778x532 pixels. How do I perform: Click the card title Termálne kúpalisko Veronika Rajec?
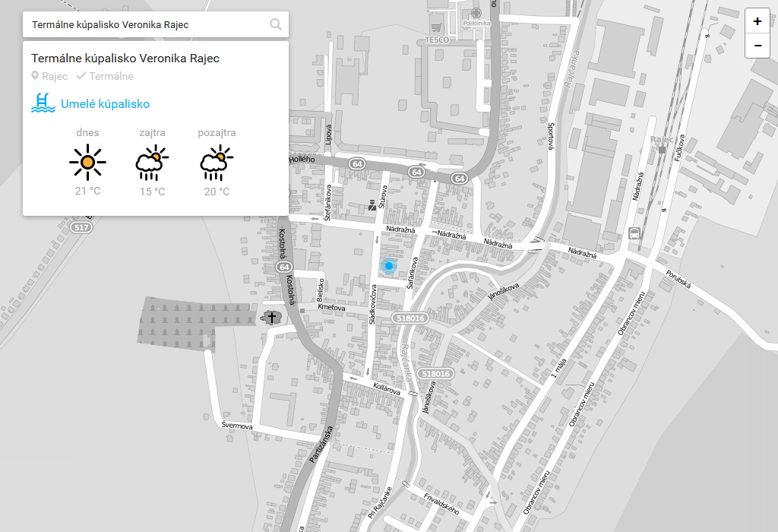point(125,58)
